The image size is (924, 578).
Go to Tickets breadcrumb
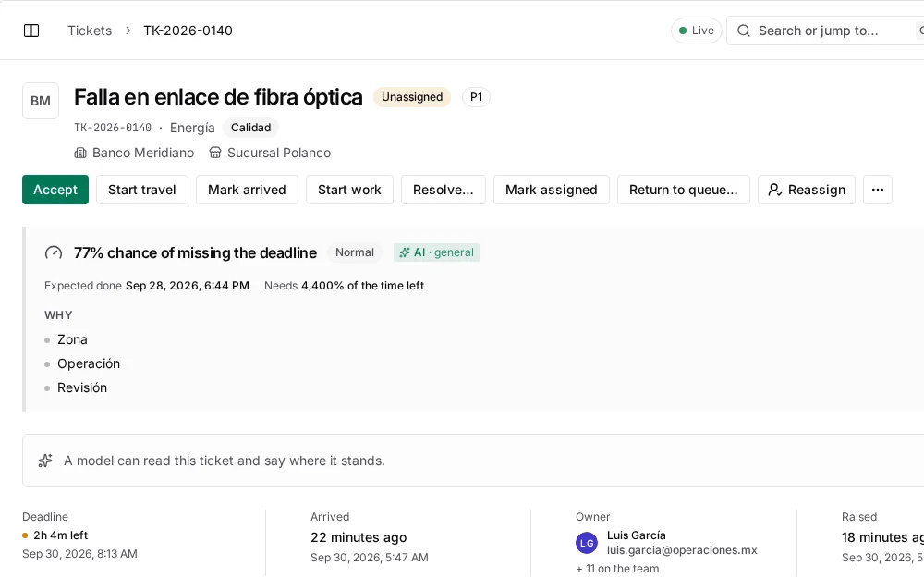pos(90,31)
